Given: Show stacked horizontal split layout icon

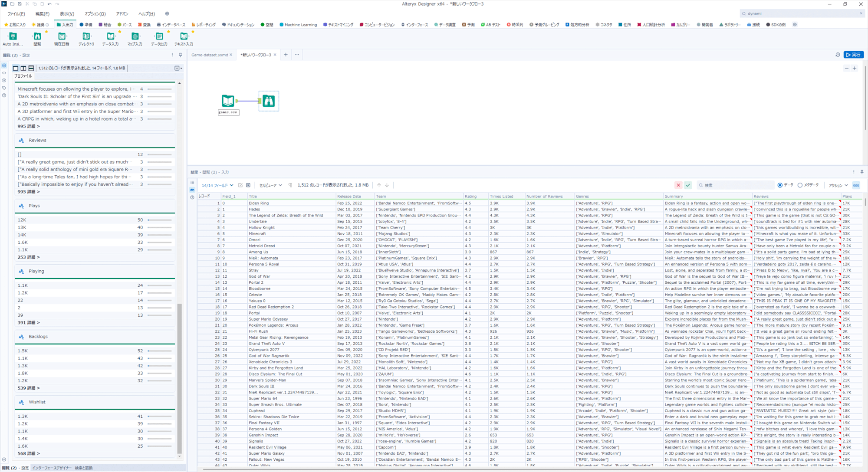Looking at the screenshot, I should 31,68.
